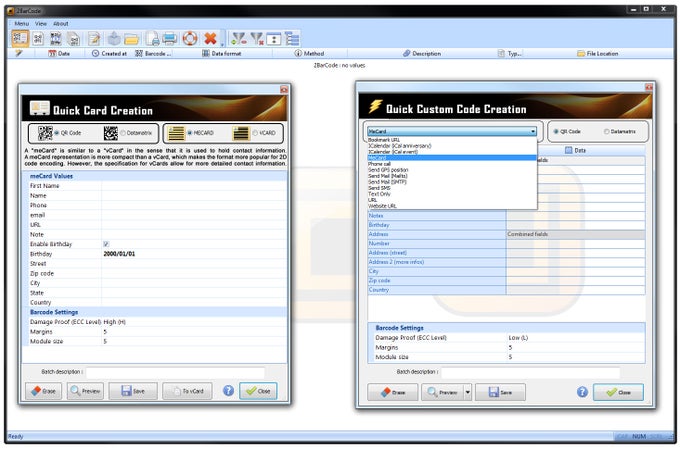This screenshot has height=449, width=680.
Task: Open the MeCard code type combo box
Action: tap(452, 131)
